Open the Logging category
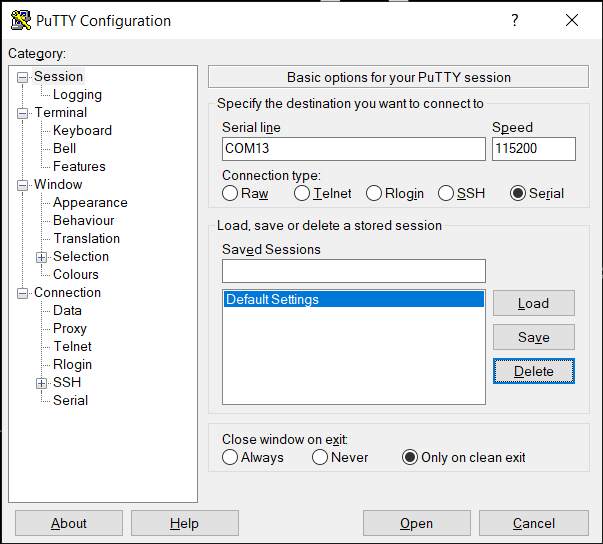Image resolution: width=603 pixels, height=544 pixels. point(77,95)
